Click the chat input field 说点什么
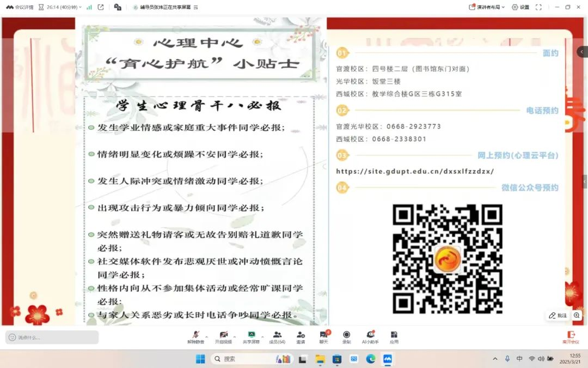This screenshot has width=588, height=368. click(52, 337)
